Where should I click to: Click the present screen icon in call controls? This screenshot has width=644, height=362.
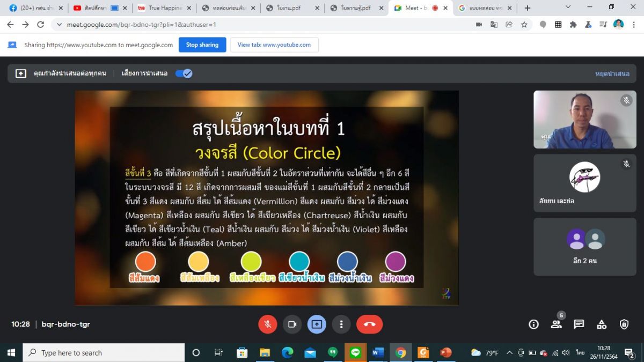[317, 324]
